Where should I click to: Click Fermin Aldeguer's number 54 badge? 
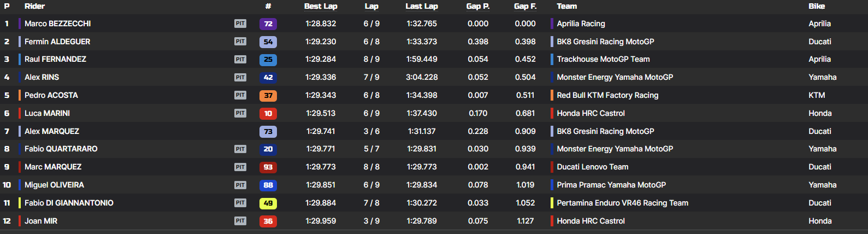click(x=268, y=42)
